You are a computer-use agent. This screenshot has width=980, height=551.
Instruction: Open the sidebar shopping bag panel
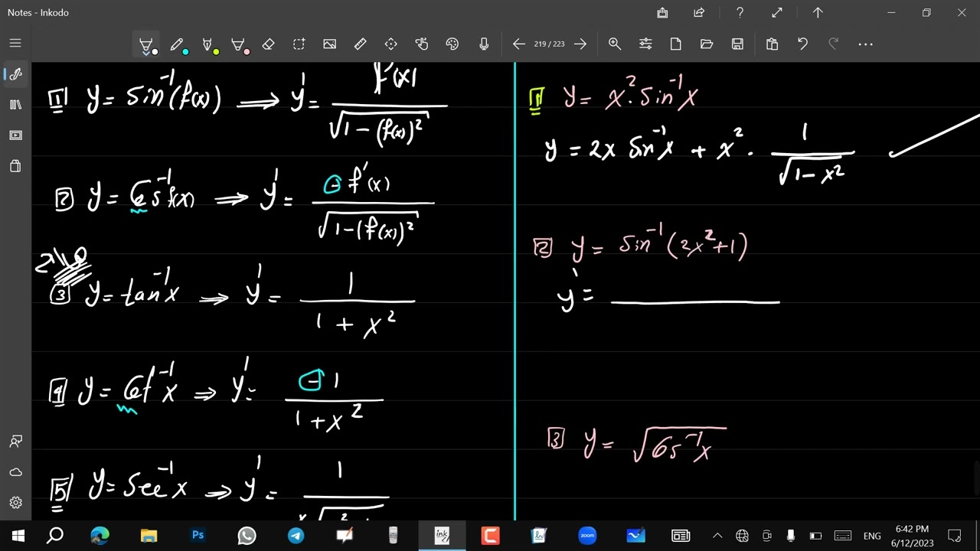tap(15, 166)
